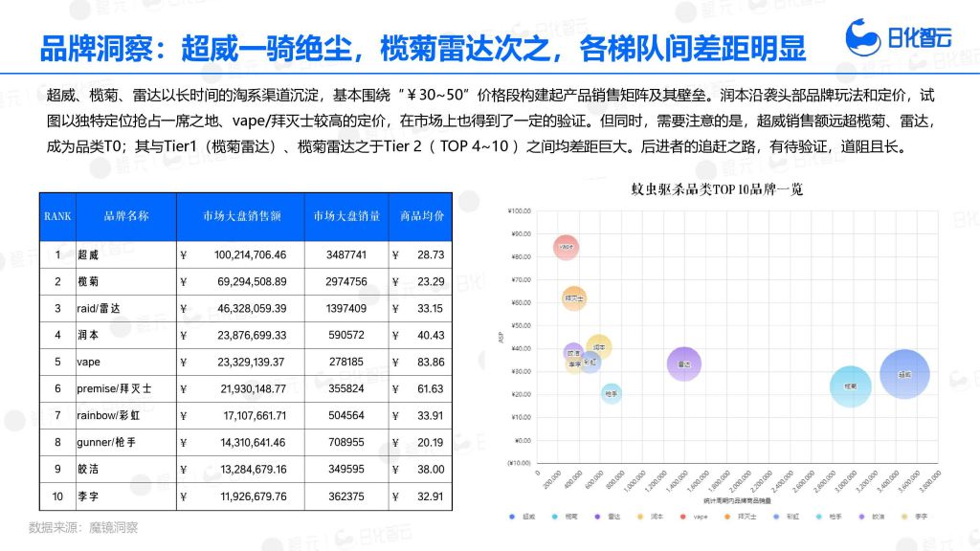Select the raid/雷达 brand cell
Viewport: 980px width, 551px height.
point(125,309)
